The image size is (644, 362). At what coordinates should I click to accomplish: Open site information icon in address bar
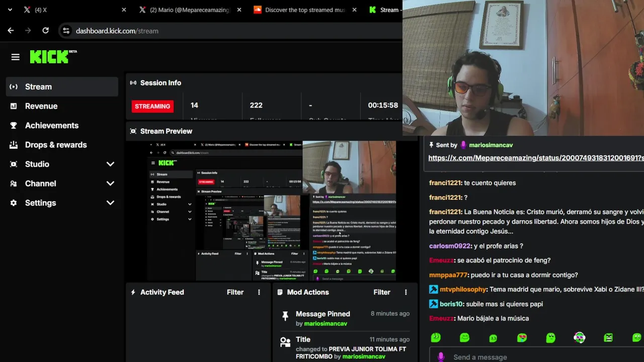tap(66, 31)
